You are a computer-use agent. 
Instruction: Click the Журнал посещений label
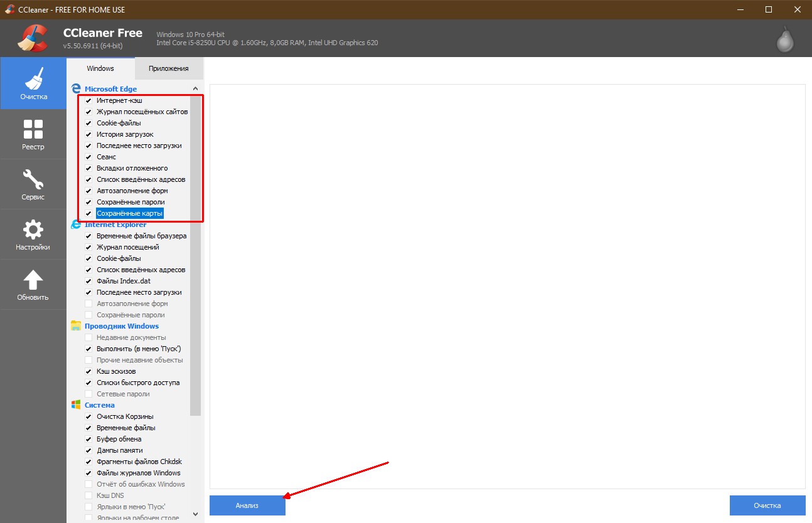[127, 247]
